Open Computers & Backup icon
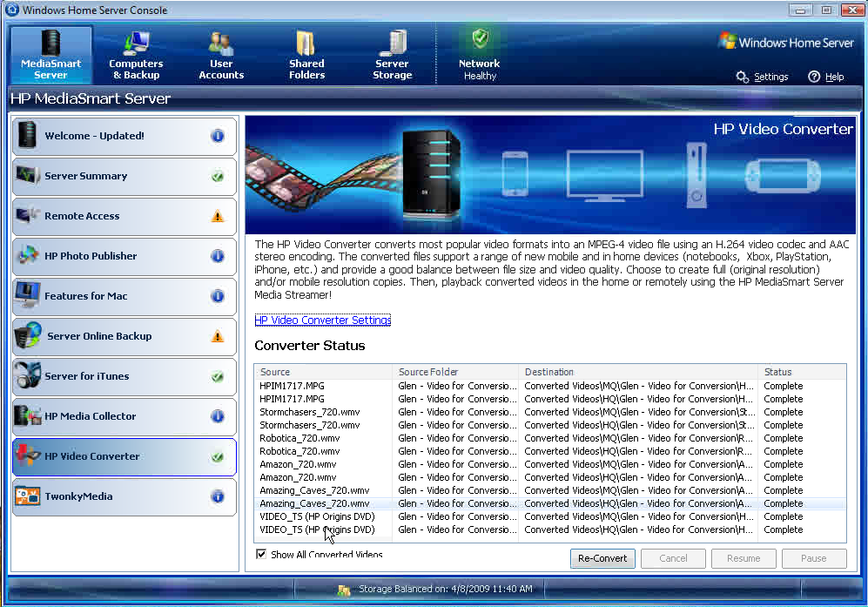The image size is (868, 607). [x=136, y=44]
